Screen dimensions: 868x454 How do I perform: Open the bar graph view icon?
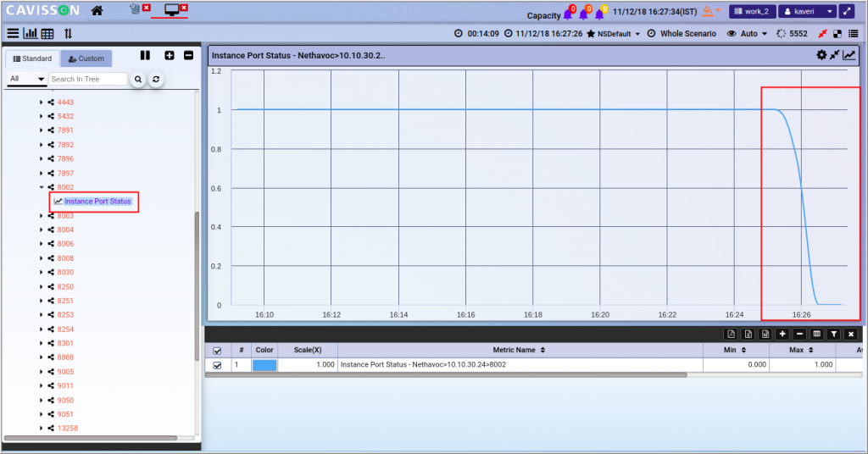(x=31, y=33)
